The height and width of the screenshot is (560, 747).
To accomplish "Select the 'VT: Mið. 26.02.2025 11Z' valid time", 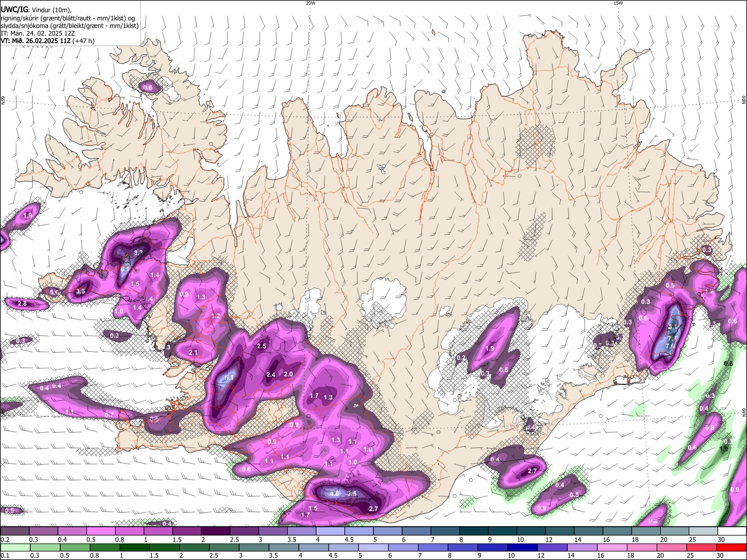I will coord(36,41).
